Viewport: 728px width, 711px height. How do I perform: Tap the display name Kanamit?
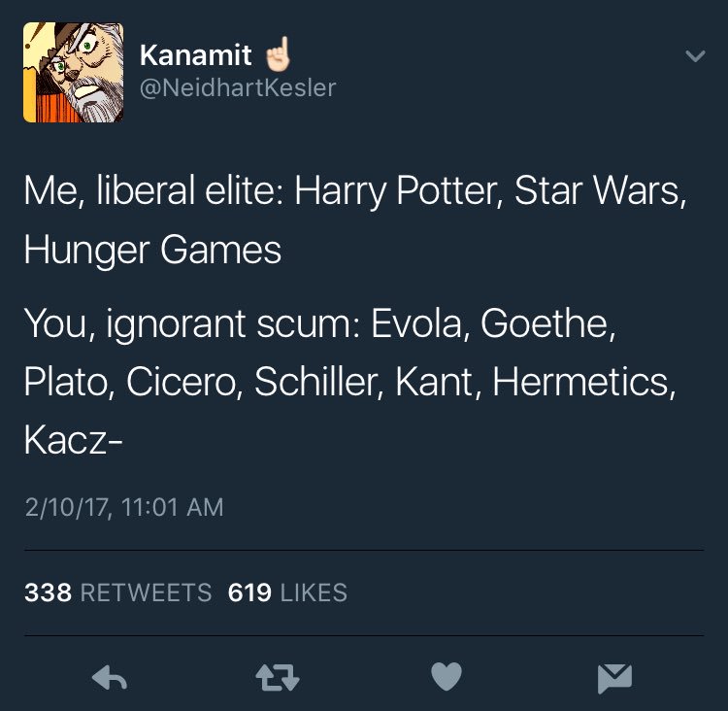tap(195, 55)
